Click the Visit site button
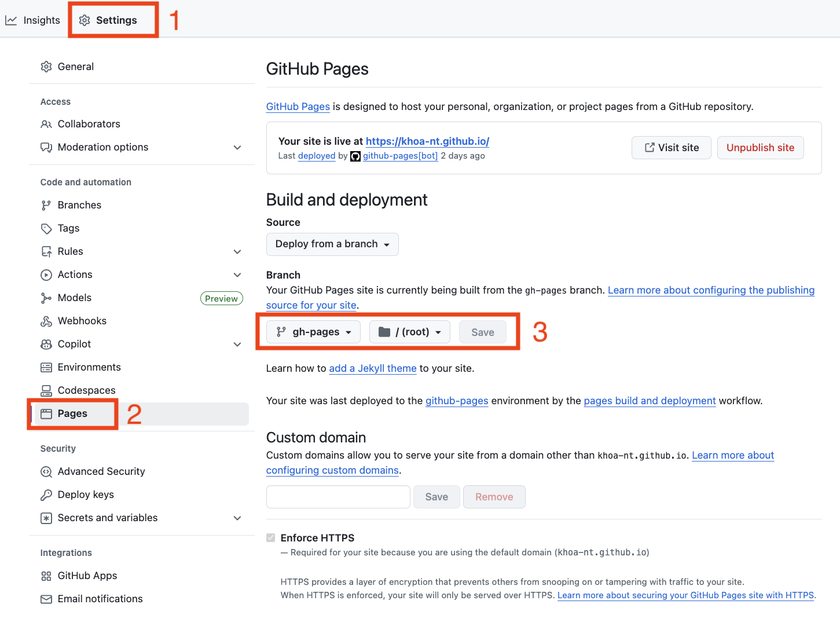Screen dimensions: 840x626 click(x=671, y=148)
